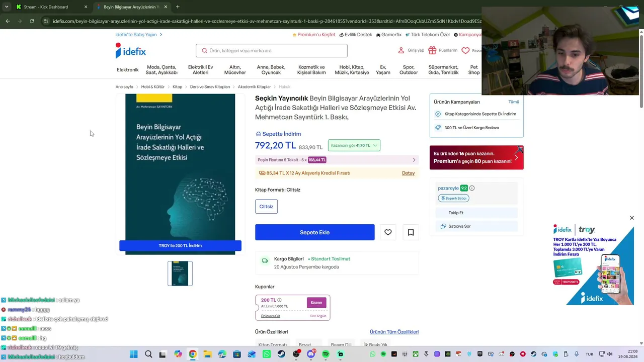Open the Altın, Mücevher category menu
The image size is (644, 362).
pyautogui.click(x=235, y=70)
